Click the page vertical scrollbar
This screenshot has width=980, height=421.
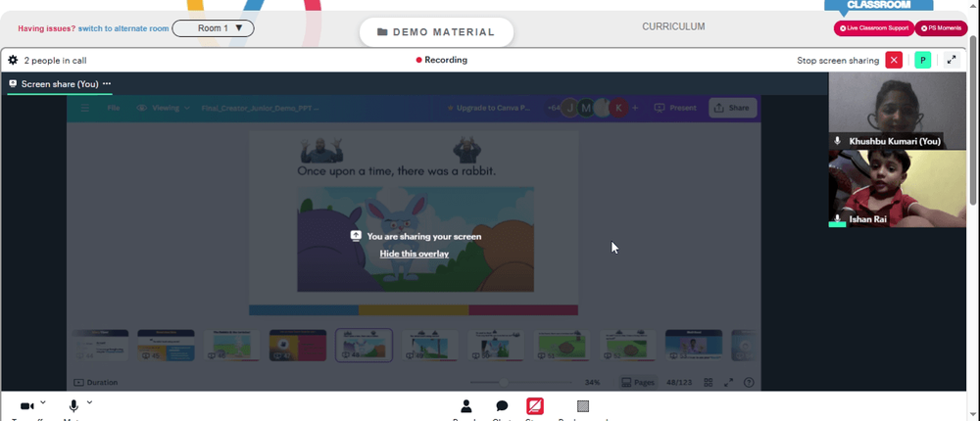coord(974,118)
